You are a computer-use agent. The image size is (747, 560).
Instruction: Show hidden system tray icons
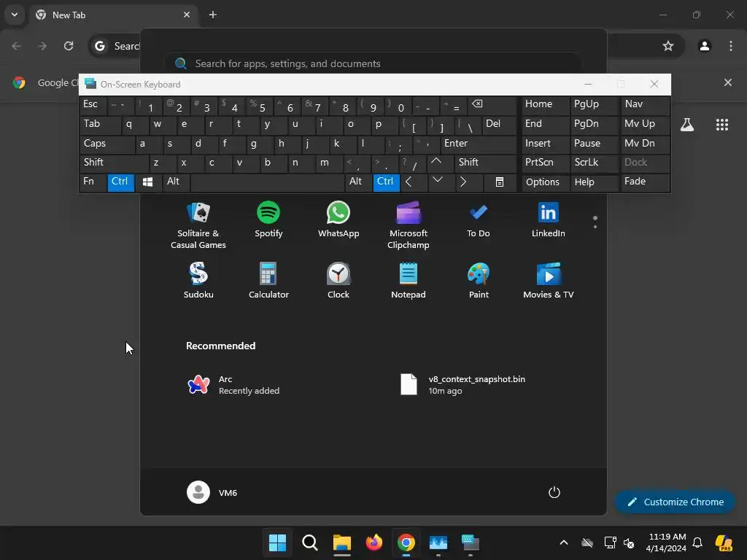click(564, 542)
